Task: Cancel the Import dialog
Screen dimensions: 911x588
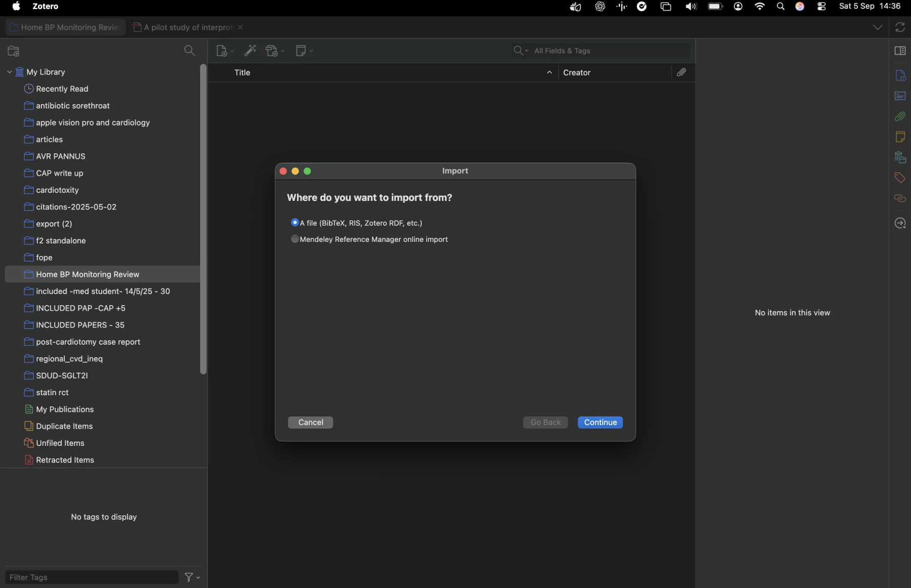Action: pyautogui.click(x=311, y=423)
